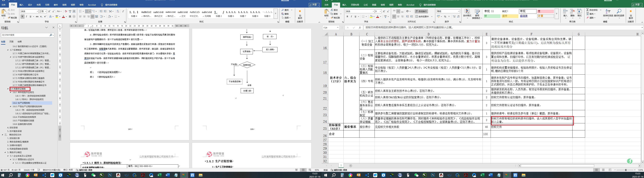This screenshot has height=178, width=644.
Task: Open Word font name dropdown (宋体)
Action: point(38,11)
